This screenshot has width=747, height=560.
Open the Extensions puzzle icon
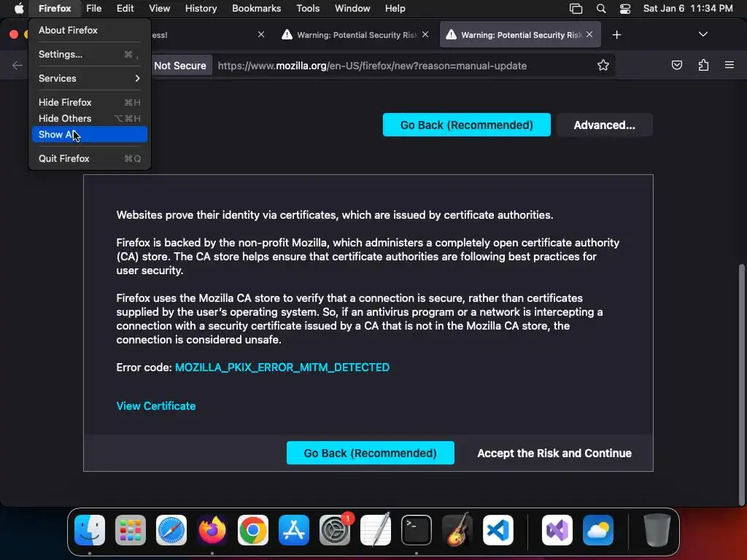click(x=703, y=65)
